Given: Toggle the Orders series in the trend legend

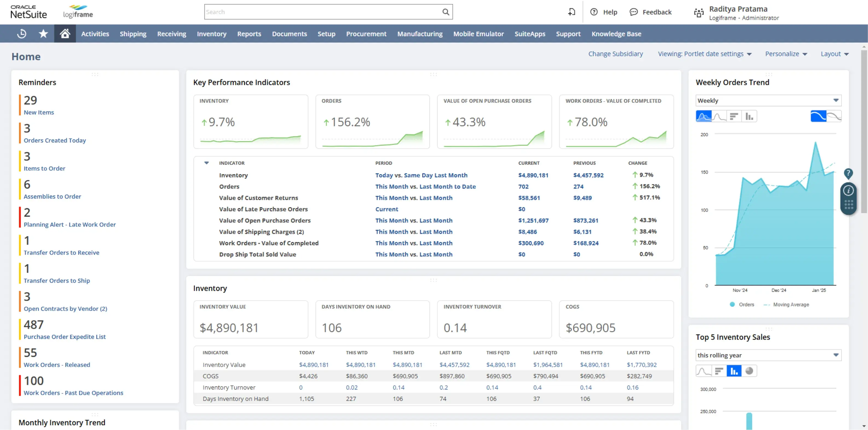Looking at the screenshot, I should pyautogui.click(x=743, y=304).
